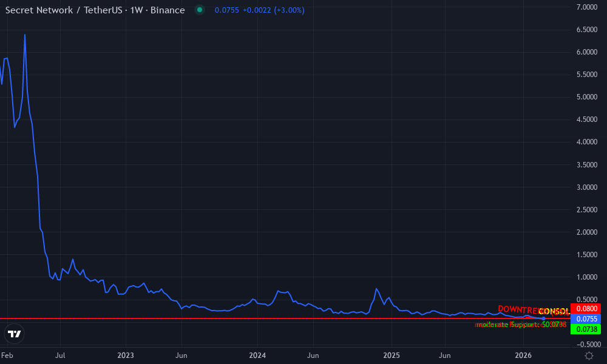Click the TradingView logo watermark

click(x=15, y=334)
